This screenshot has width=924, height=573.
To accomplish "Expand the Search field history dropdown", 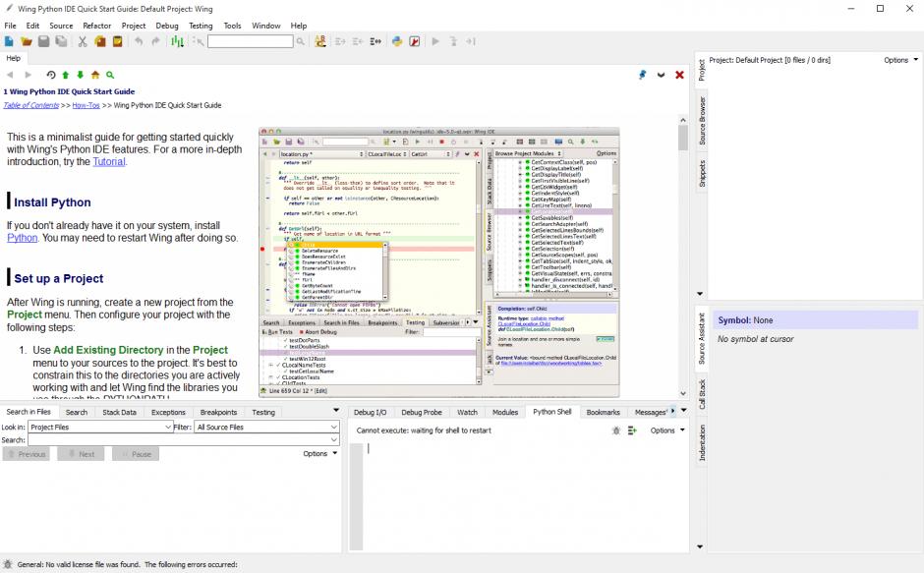I will (x=334, y=439).
